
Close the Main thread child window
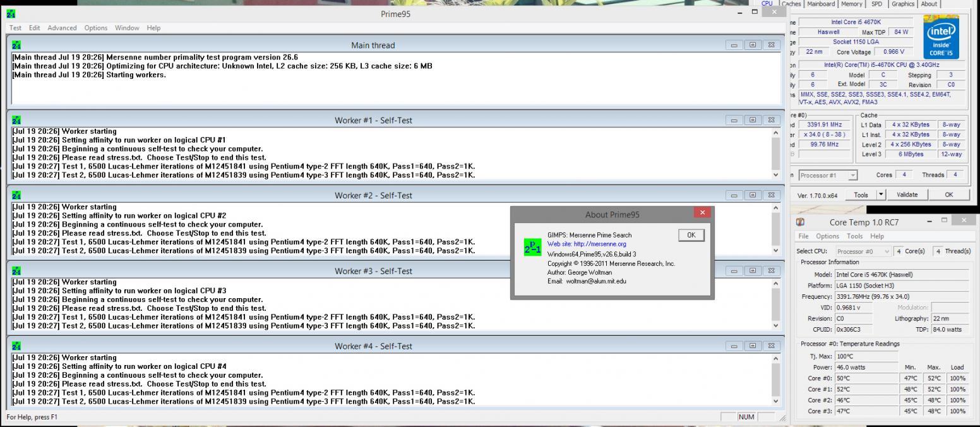pyautogui.click(x=770, y=45)
